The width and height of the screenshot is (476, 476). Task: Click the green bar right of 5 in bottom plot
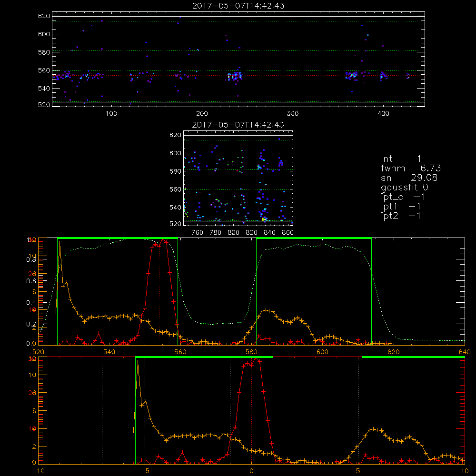click(413, 357)
